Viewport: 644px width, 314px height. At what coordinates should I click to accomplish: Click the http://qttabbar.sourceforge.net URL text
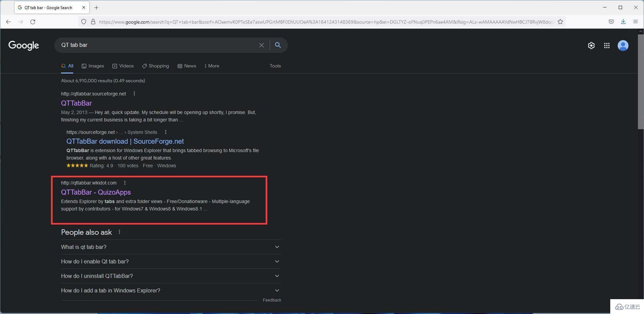click(x=93, y=93)
